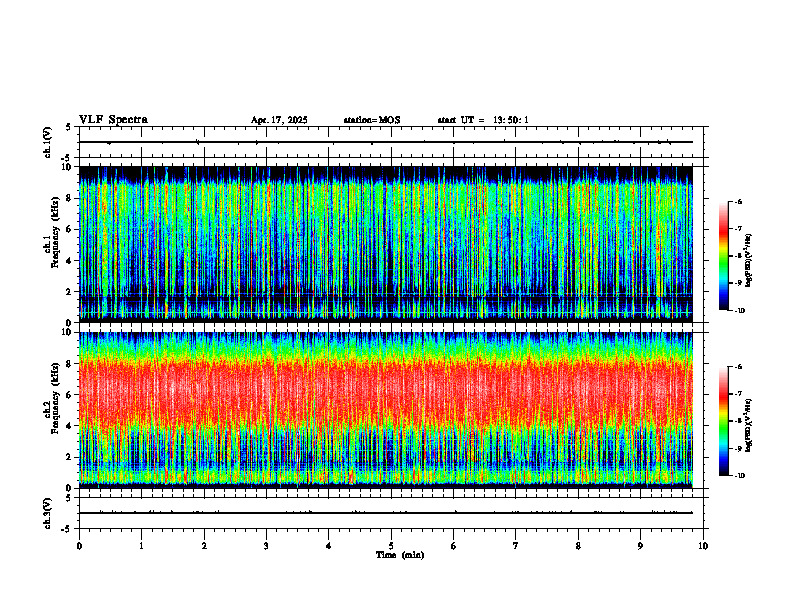Screen dimensions: 792x612
Task: Click the time-axis tick label "6"
Action: click(454, 546)
